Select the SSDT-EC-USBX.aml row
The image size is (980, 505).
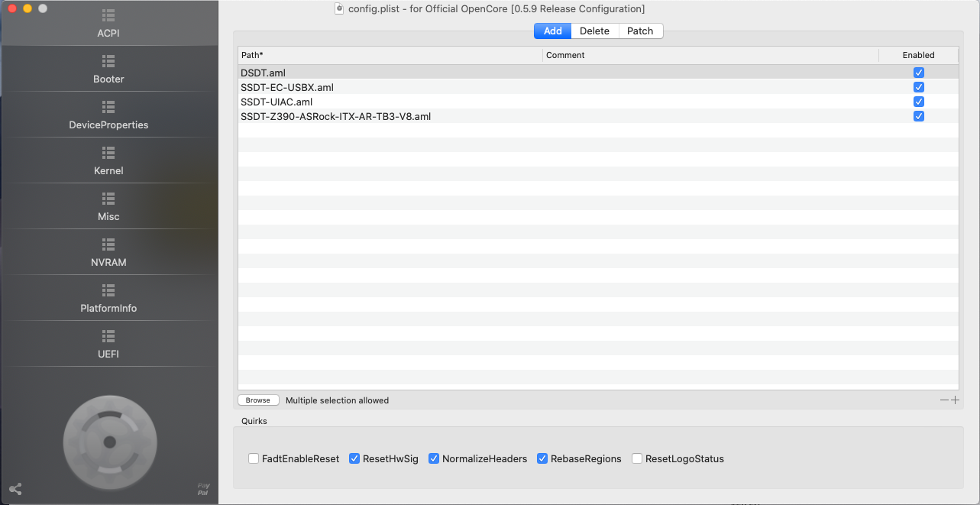598,87
